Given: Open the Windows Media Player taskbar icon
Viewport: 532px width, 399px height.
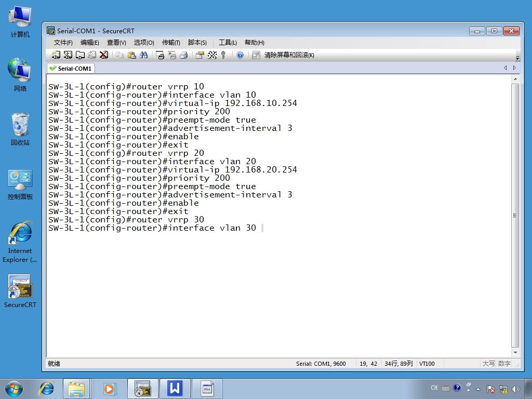Looking at the screenshot, I should 109,389.
